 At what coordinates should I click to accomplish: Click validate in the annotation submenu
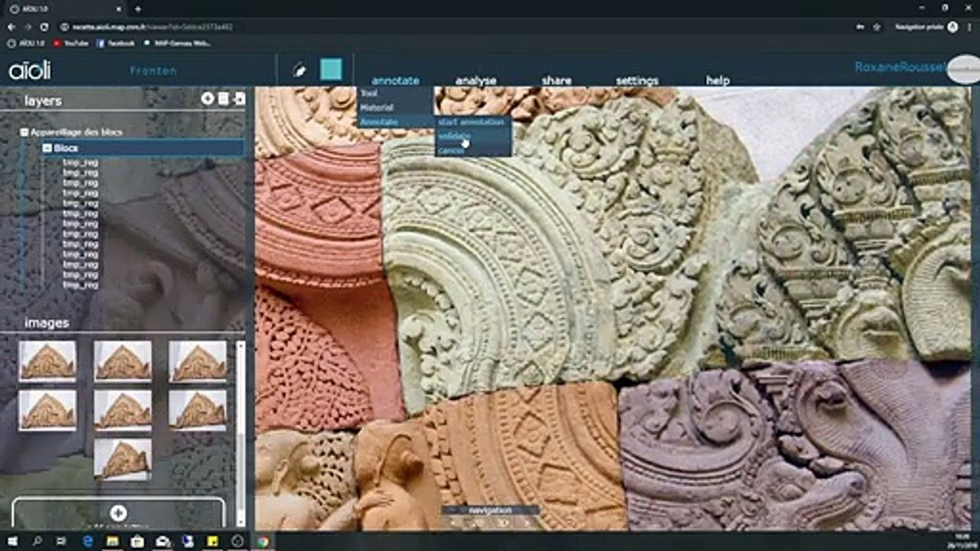472,136
